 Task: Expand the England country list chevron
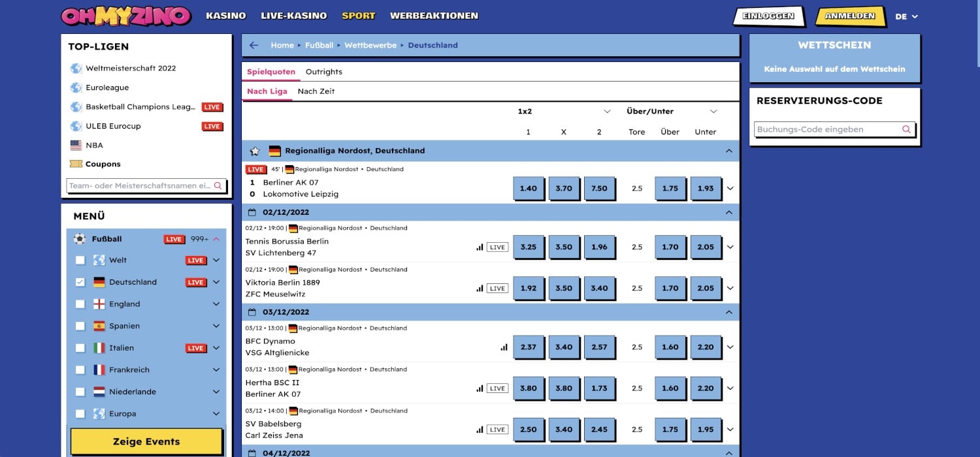click(x=216, y=304)
